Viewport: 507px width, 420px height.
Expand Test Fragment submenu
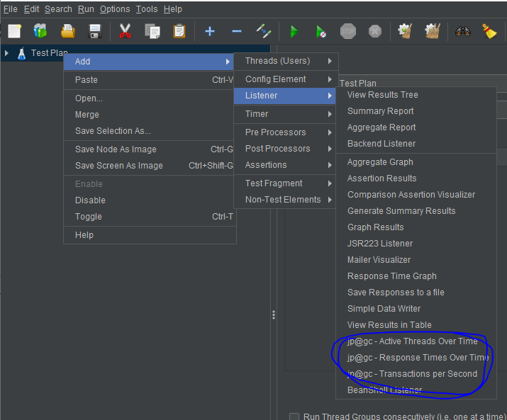pos(286,183)
